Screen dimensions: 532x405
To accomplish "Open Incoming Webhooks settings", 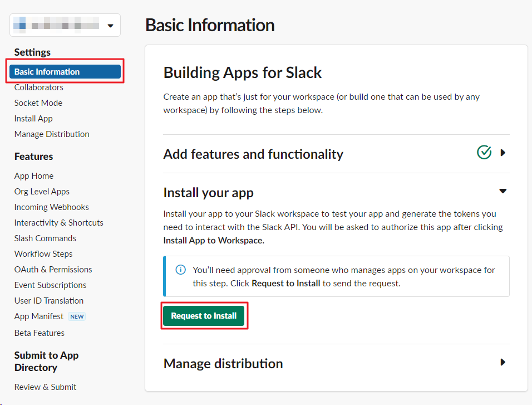I will [x=52, y=207].
